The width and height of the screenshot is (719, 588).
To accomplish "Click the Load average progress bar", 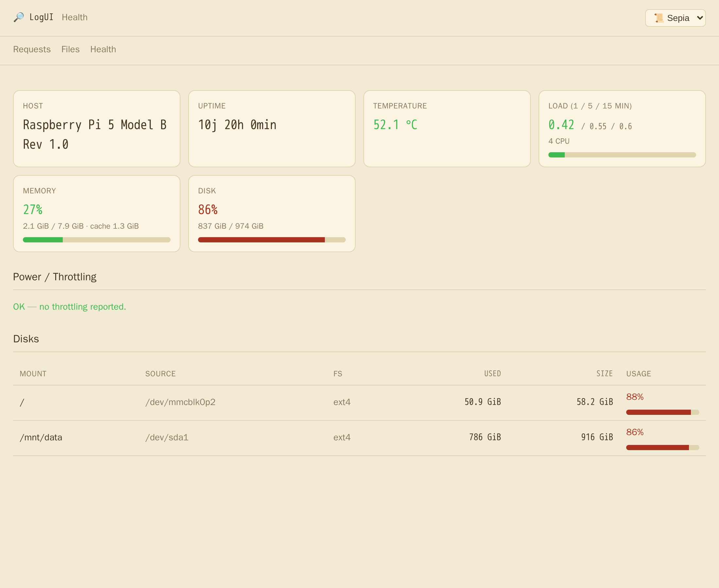I will click(x=622, y=155).
